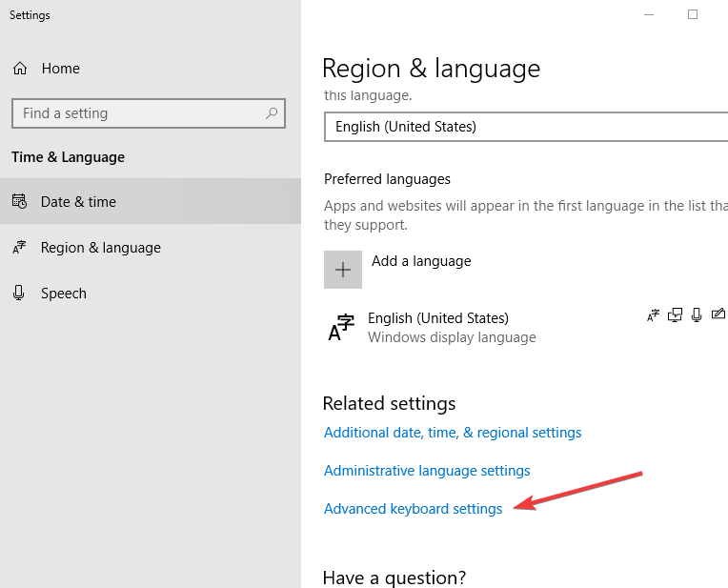Open Advanced keyboard settings link
Image resolution: width=728 pixels, height=588 pixels.
(x=413, y=509)
